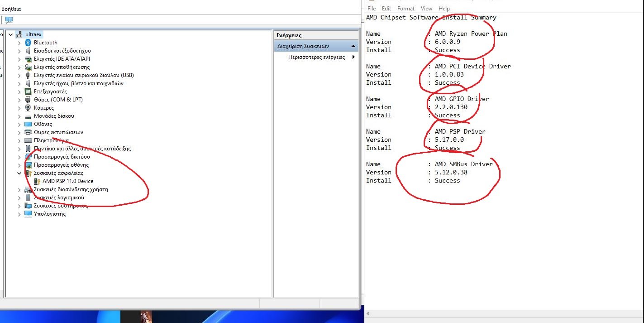Click the processors icon (Επεξεργαστές)
The height and width of the screenshot is (323, 644).
pos(28,92)
